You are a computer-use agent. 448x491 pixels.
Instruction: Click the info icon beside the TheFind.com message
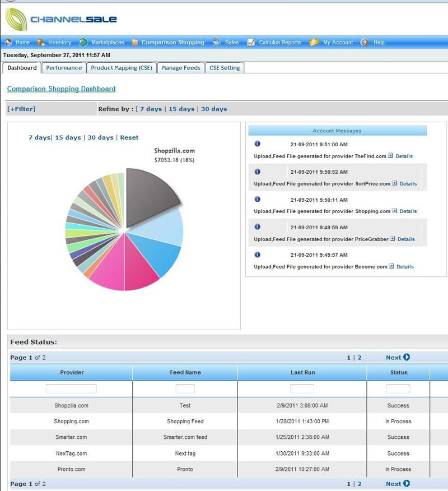(x=258, y=144)
